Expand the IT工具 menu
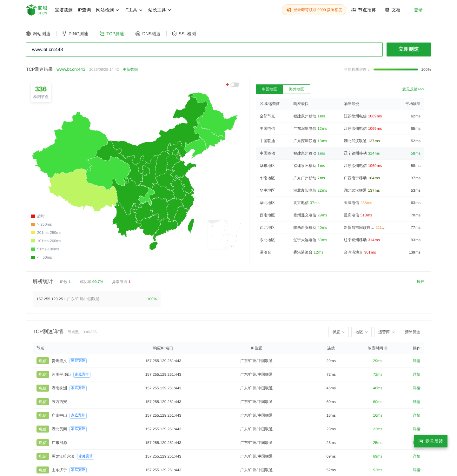Viewport: 457px width, 476px height. pyautogui.click(x=134, y=10)
